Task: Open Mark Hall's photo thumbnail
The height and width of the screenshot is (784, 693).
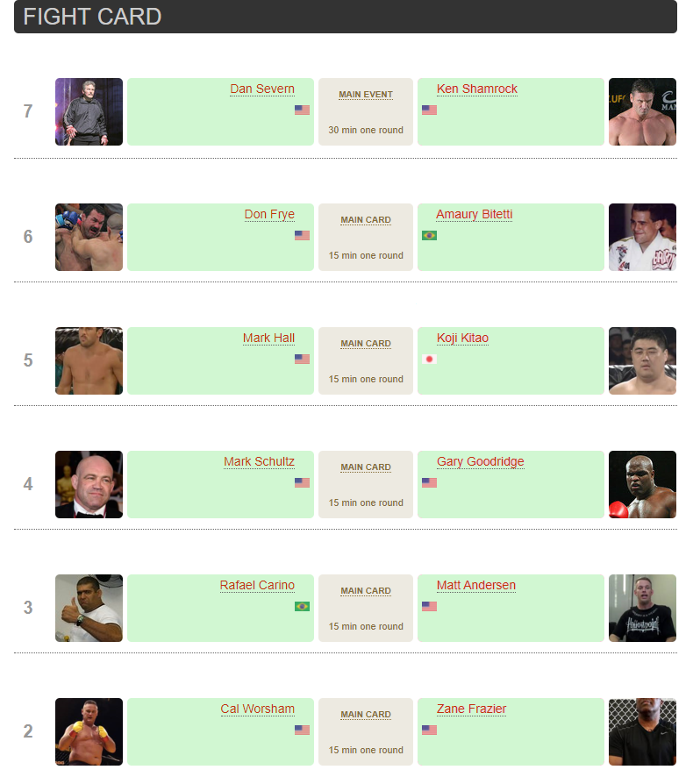Action: (89, 360)
